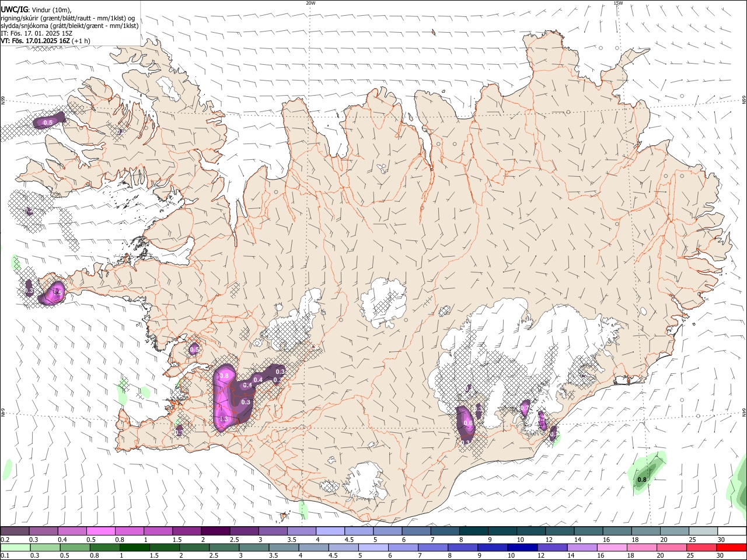747x560 pixels.
Task: Click the red swatch labeled 30 in lower legend row
Action: coord(731,547)
